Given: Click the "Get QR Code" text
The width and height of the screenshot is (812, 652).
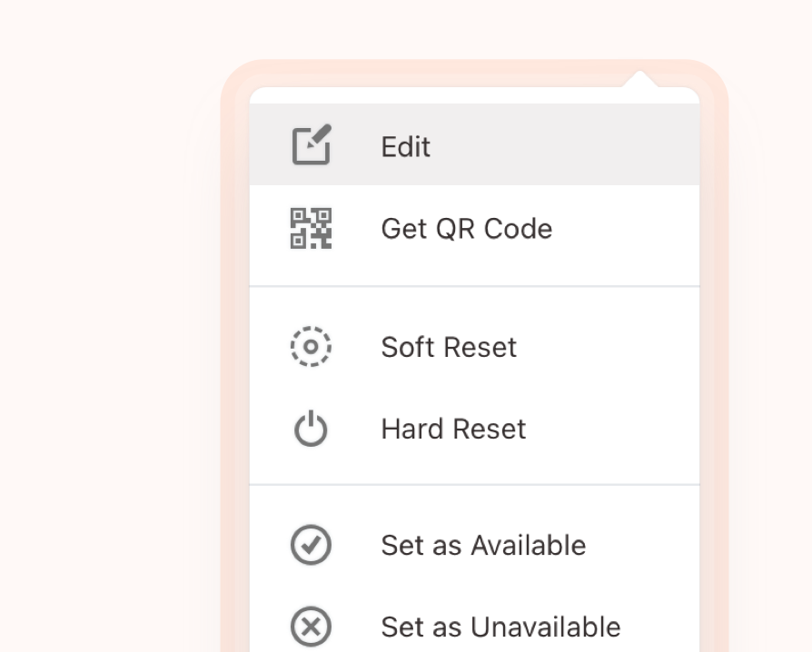Looking at the screenshot, I should click(466, 229).
